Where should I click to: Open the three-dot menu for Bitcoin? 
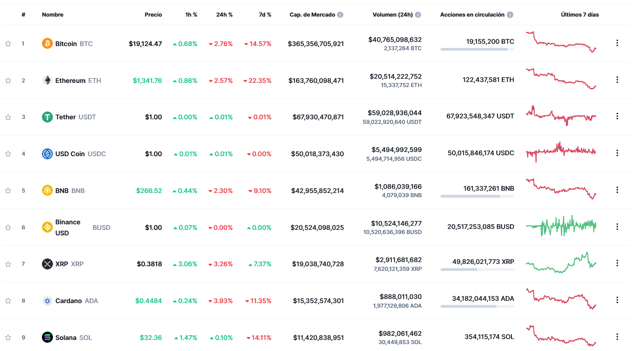point(617,43)
